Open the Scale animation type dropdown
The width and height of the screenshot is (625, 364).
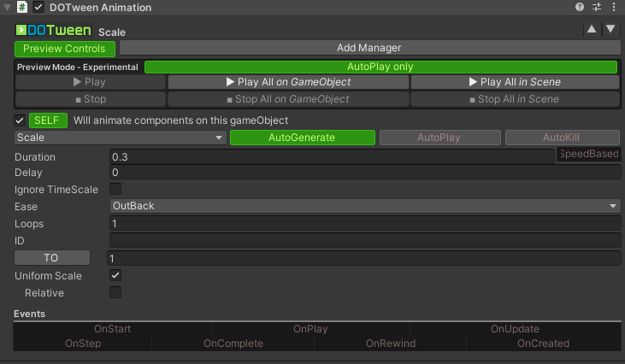pyautogui.click(x=121, y=138)
